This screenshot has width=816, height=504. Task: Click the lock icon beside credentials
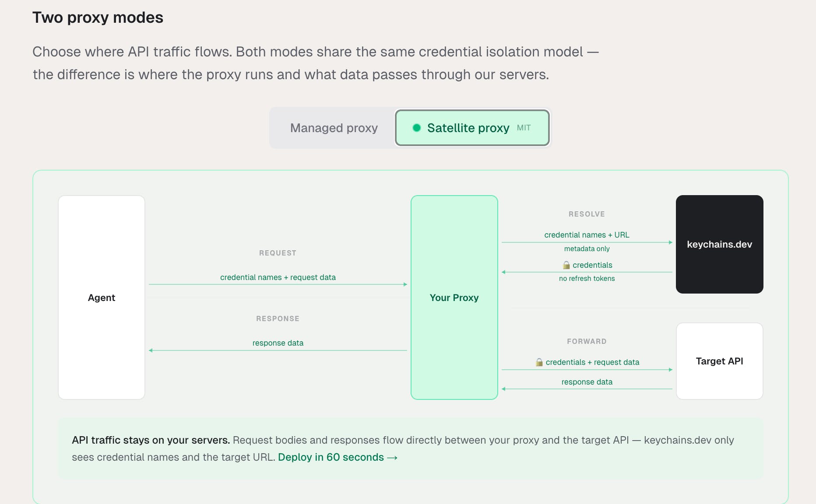[566, 265]
